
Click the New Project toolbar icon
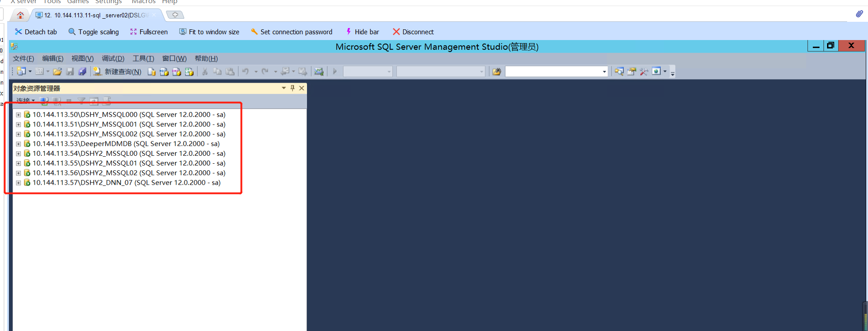(21, 71)
